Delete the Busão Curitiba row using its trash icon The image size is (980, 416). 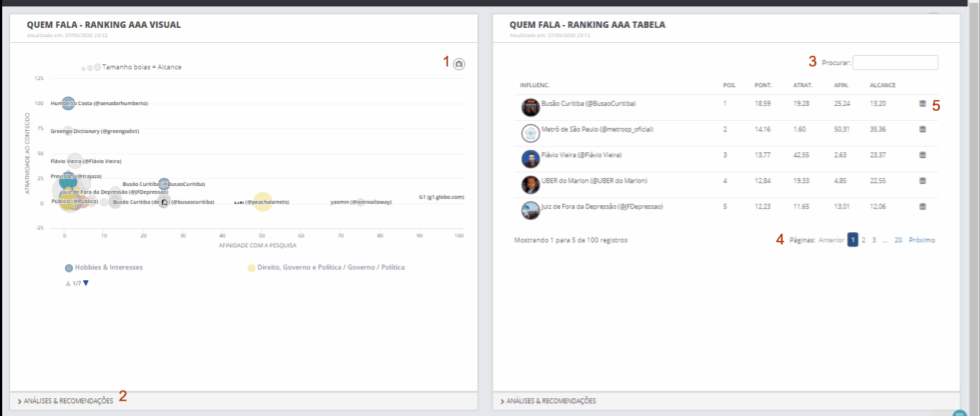922,104
